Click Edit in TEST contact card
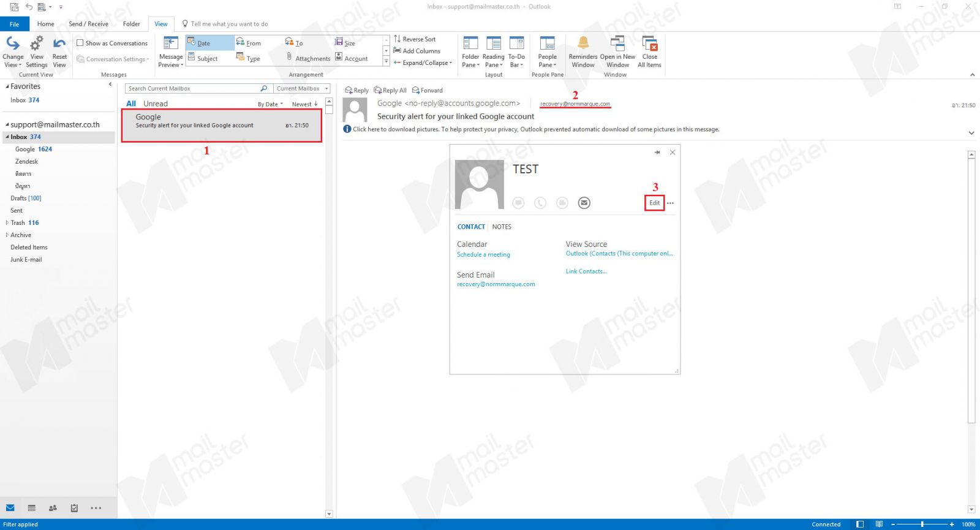 coord(655,203)
